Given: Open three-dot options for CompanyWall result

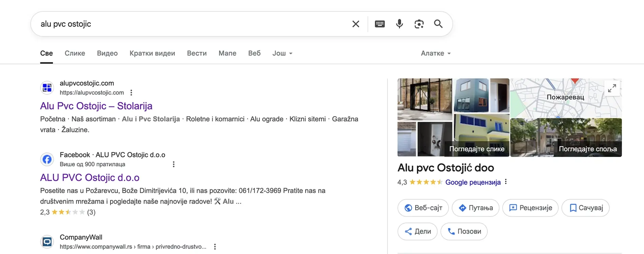Looking at the screenshot, I should [215, 247].
